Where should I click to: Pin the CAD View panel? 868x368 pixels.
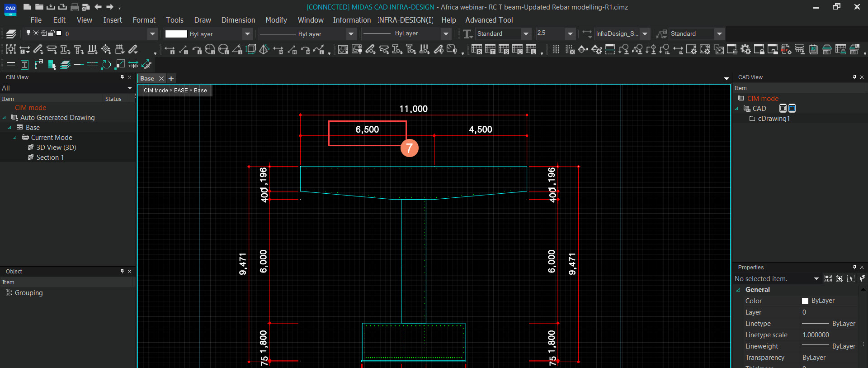[x=854, y=77]
